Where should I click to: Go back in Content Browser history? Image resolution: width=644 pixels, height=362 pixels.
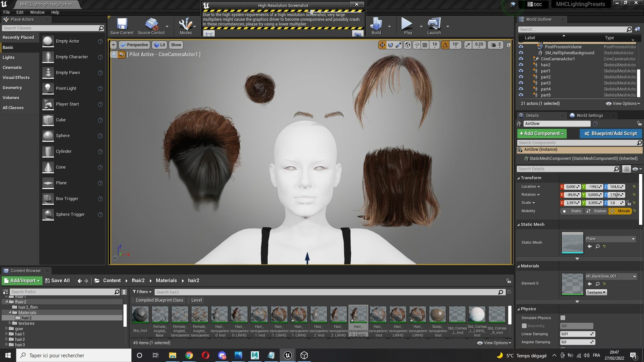tap(79, 281)
